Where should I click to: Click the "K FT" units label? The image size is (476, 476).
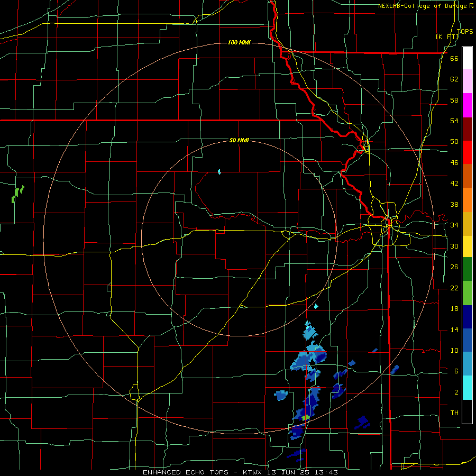pos(447,37)
